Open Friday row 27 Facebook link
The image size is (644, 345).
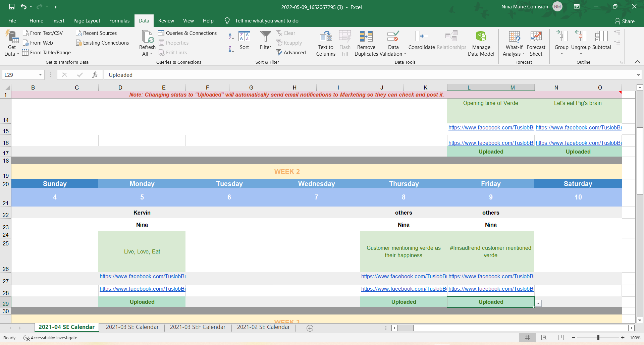491,276
